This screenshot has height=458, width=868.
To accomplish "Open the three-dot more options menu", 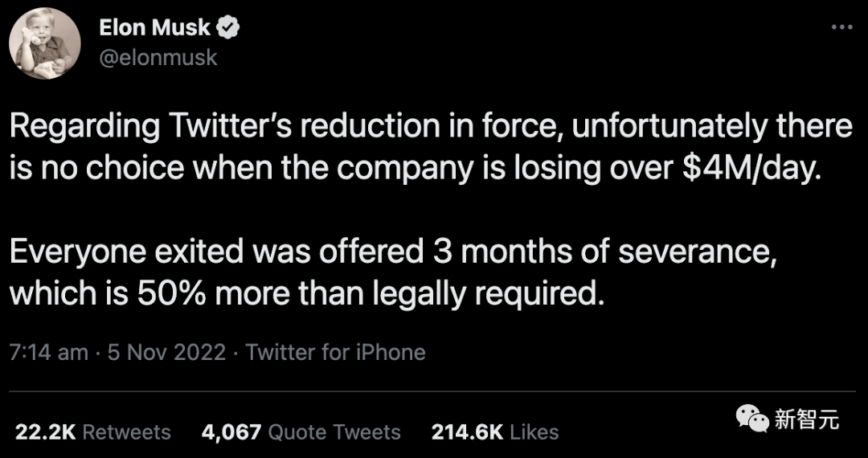I will point(841,28).
